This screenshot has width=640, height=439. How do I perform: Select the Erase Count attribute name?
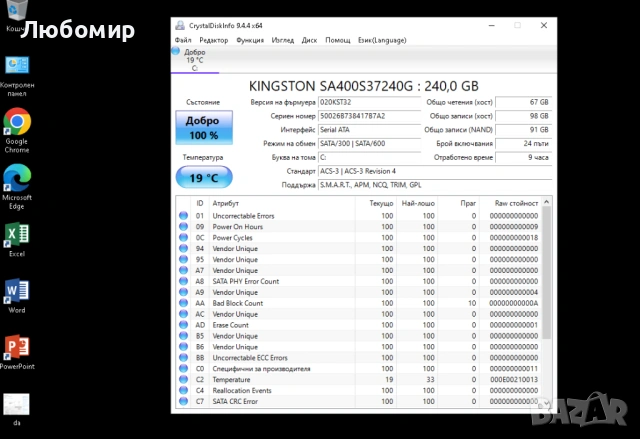(230, 325)
